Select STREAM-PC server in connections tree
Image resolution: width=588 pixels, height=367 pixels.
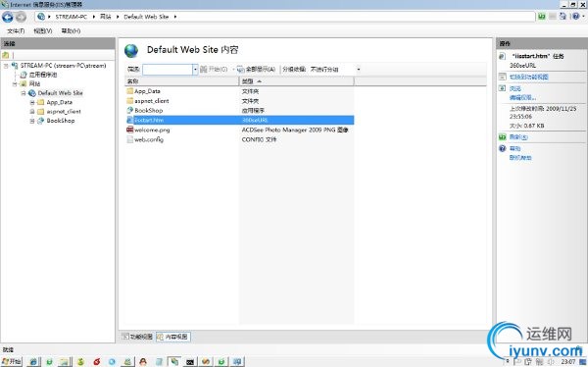tap(63, 66)
